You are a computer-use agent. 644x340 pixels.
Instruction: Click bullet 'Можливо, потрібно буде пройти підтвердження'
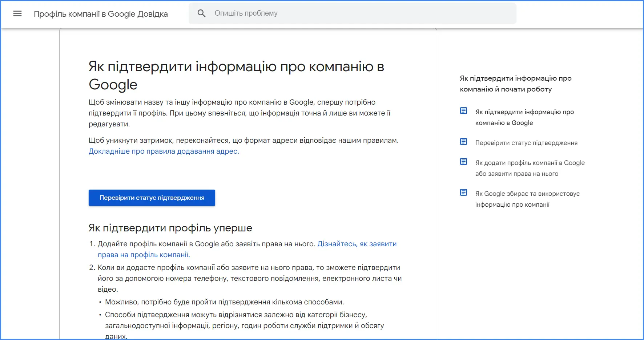tap(225, 302)
